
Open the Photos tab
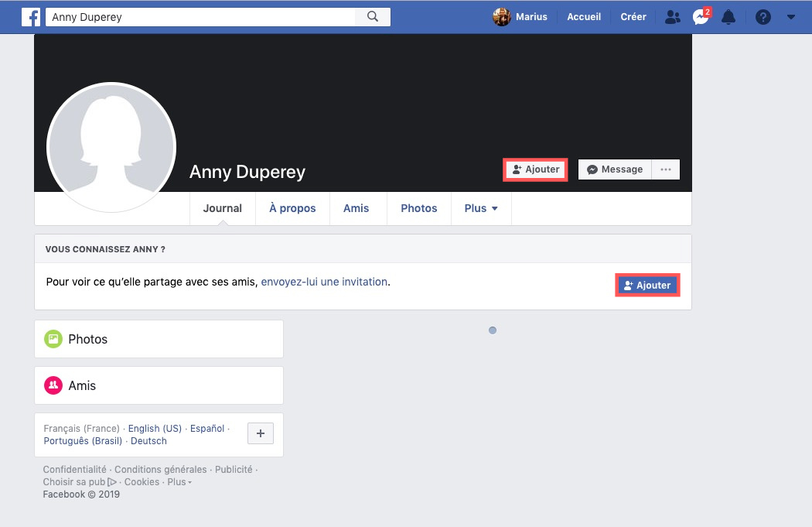pos(419,208)
